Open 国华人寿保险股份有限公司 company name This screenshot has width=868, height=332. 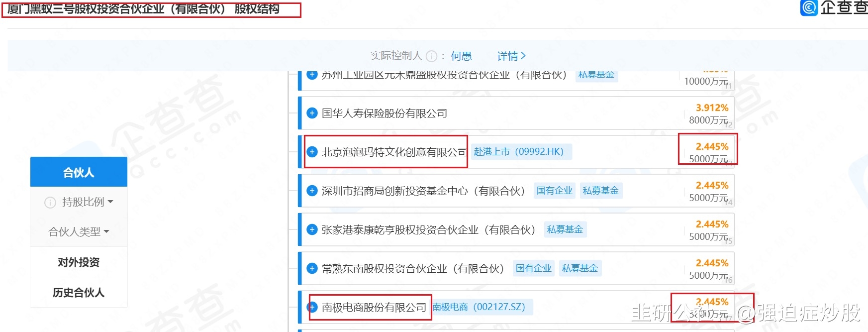pos(385,113)
